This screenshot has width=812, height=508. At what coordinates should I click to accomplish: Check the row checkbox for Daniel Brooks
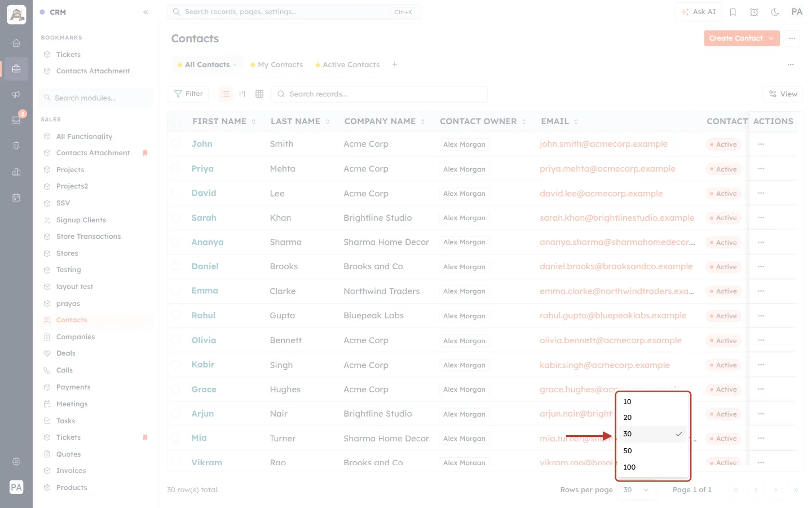click(176, 266)
